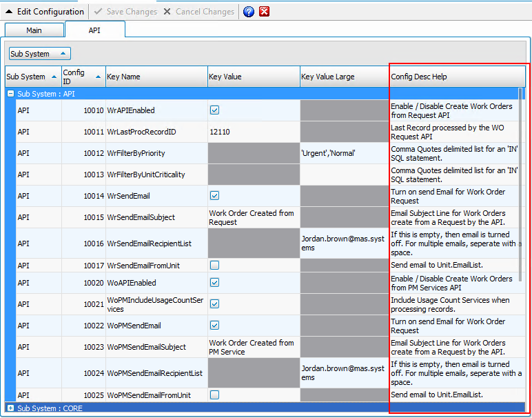532x418 pixels.
Task: Select the WrAPIEnabled key name cell
Action: point(156,110)
